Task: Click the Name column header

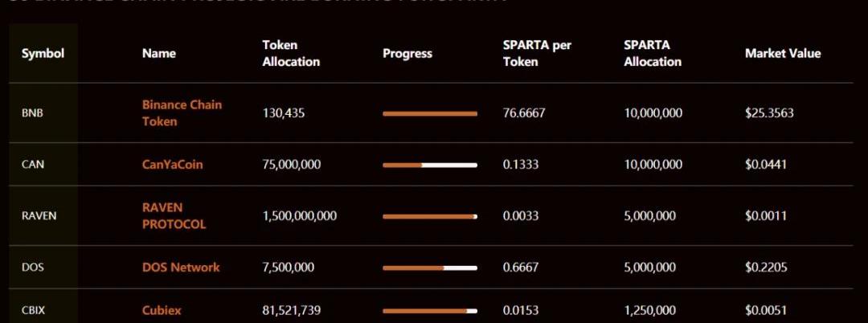Action: click(x=158, y=54)
